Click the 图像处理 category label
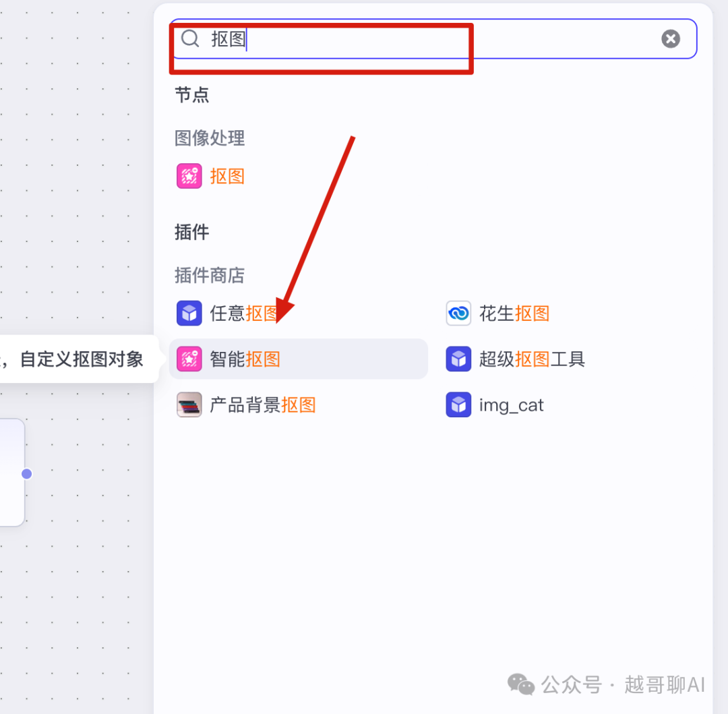Image resolution: width=728 pixels, height=714 pixels. 210,138
